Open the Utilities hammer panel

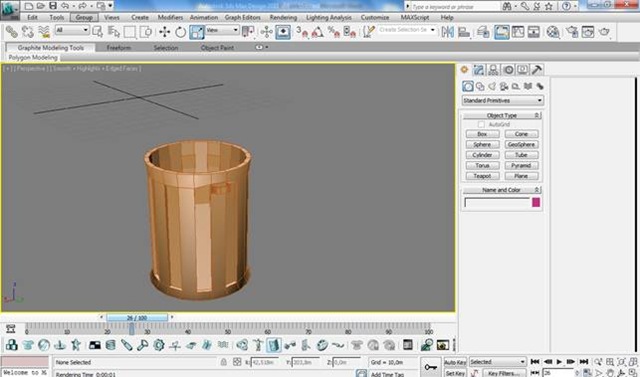click(x=538, y=69)
